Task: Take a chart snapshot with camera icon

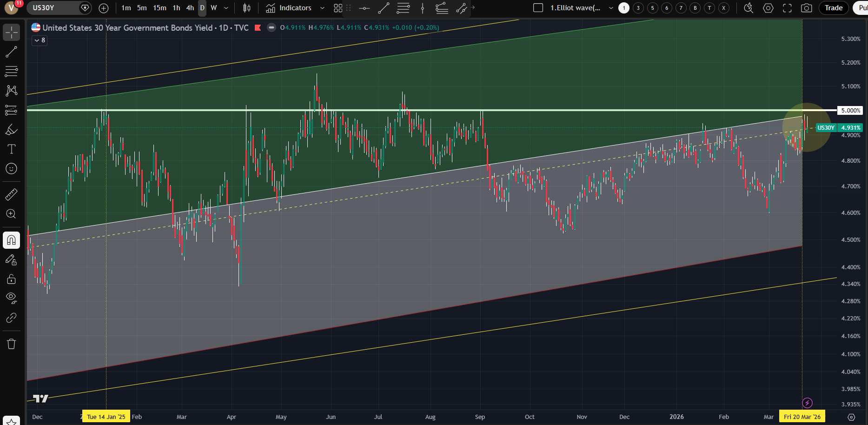Action: (806, 8)
